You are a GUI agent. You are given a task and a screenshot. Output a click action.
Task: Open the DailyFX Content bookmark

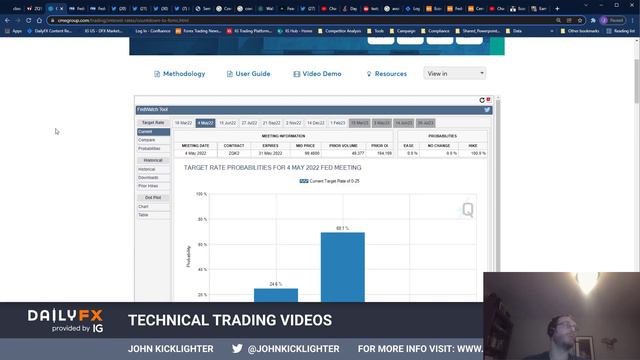[50, 31]
